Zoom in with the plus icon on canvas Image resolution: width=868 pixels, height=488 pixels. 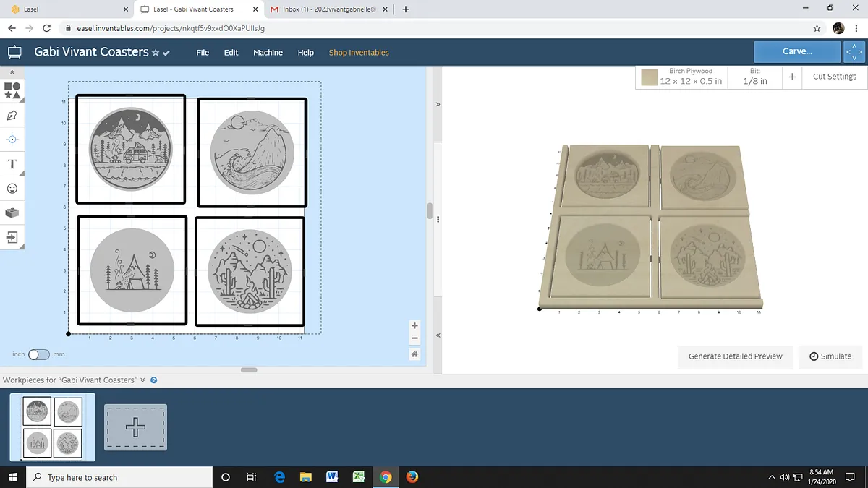click(414, 326)
